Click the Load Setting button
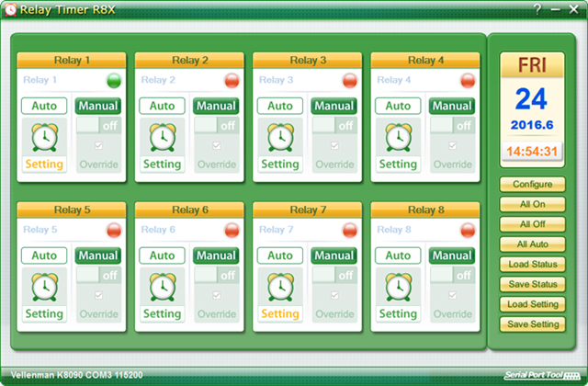This screenshot has height=386, width=588. (533, 304)
